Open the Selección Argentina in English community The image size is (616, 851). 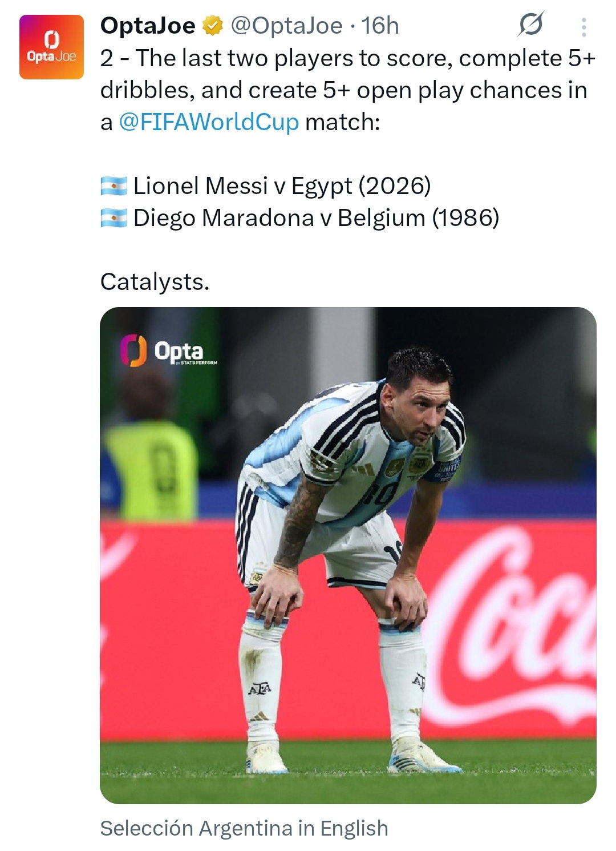click(x=244, y=828)
